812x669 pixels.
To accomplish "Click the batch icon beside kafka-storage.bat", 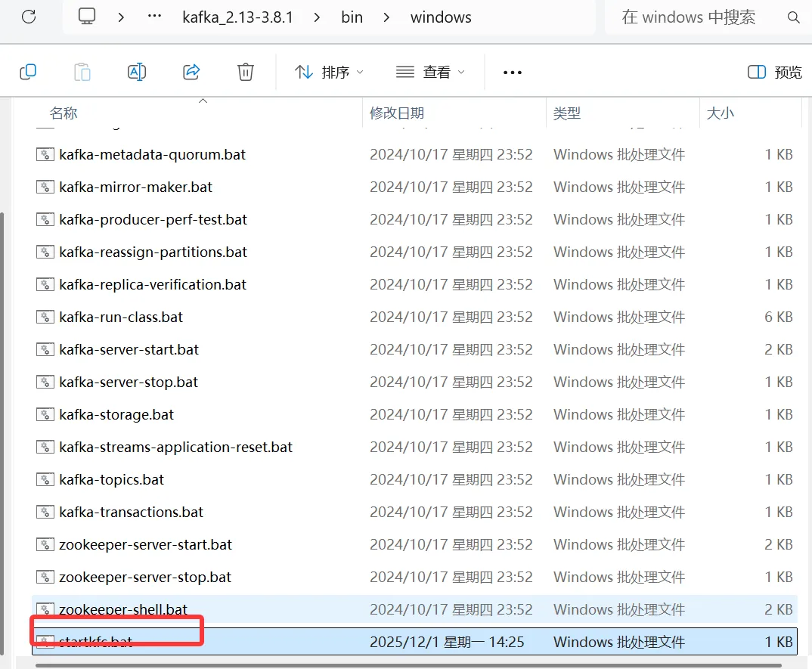I will click(45, 415).
